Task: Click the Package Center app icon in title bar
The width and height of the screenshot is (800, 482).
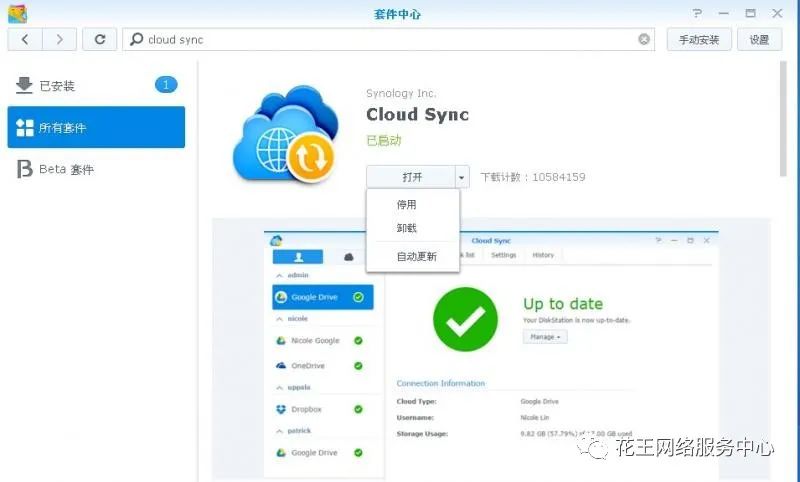Action: (x=17, y=14)
